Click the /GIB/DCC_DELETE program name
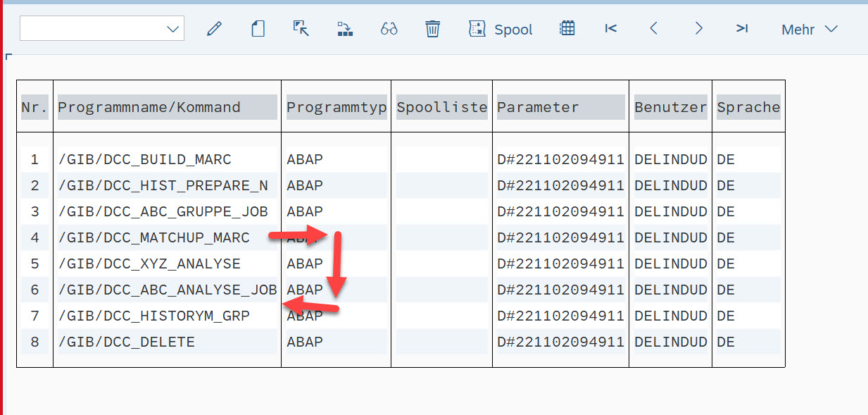 coord(127,342)
